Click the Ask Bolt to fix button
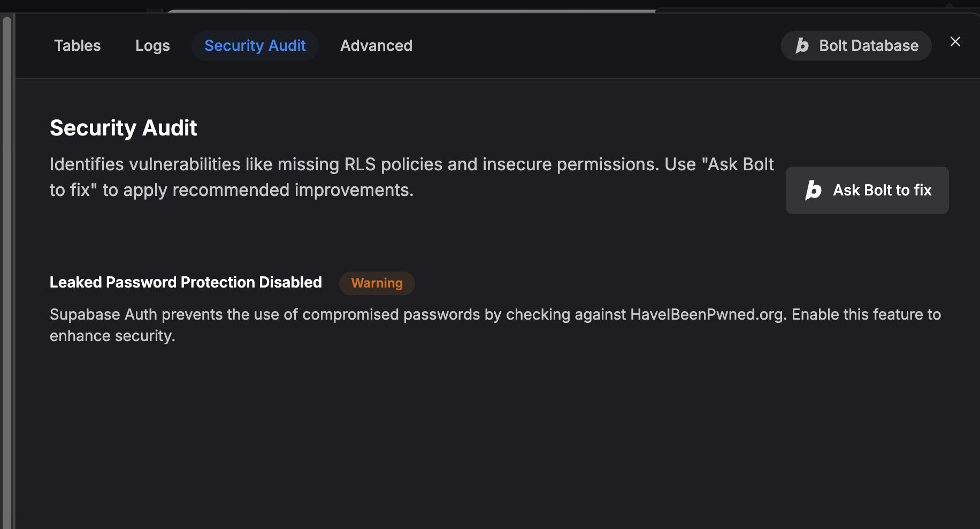 (x=867, y=190)
